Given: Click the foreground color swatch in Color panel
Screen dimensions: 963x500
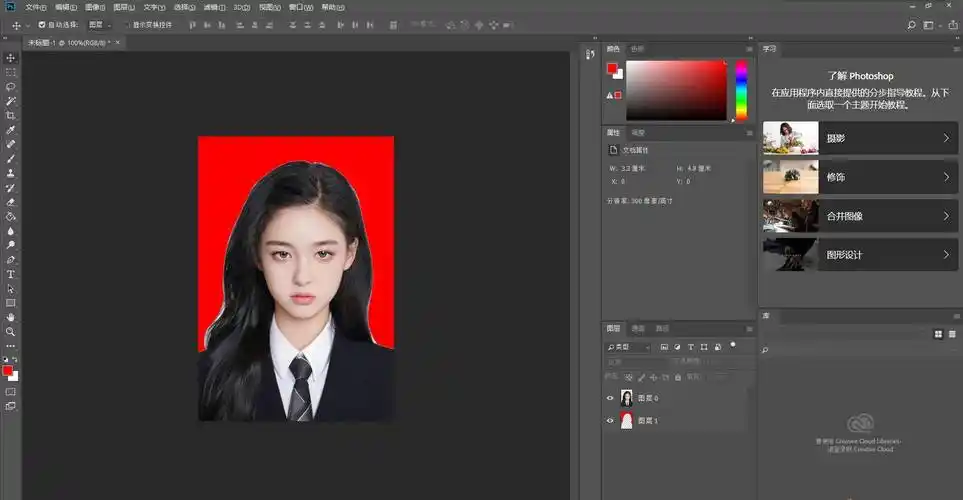Looking at the screenshot, I should [x=612, y=68].
